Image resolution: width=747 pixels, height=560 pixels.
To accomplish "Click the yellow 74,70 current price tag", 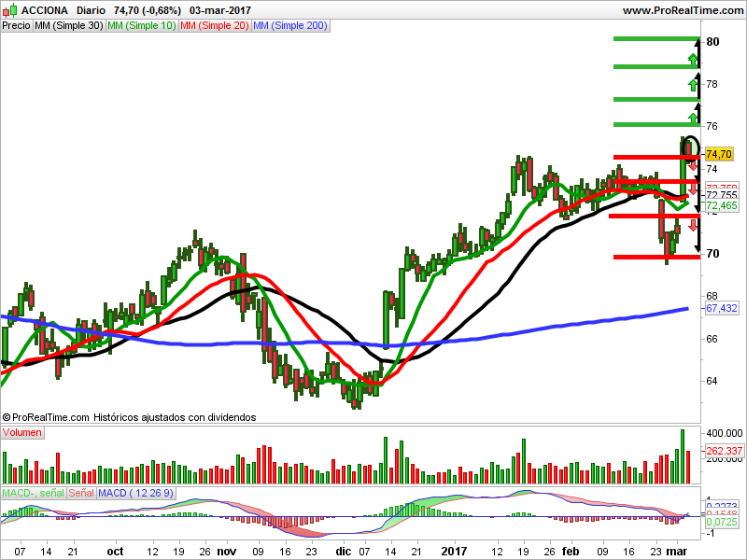I will click(x=718, y=154).
